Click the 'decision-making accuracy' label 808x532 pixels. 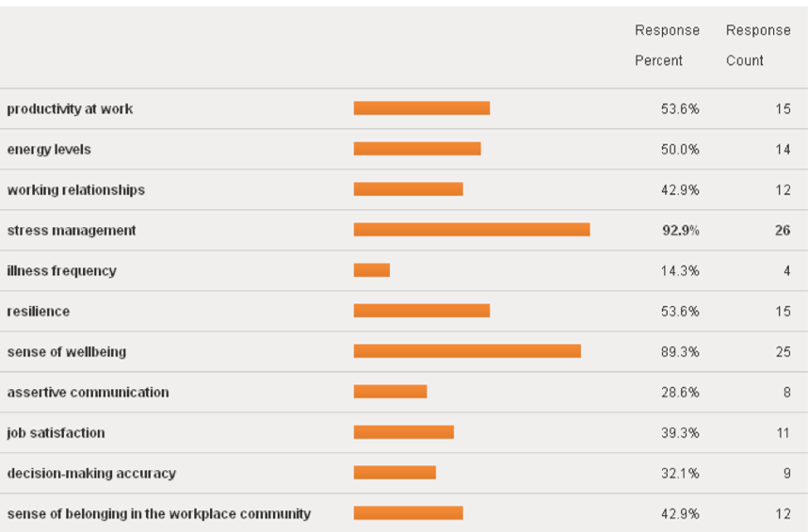[x=91, y=474]
